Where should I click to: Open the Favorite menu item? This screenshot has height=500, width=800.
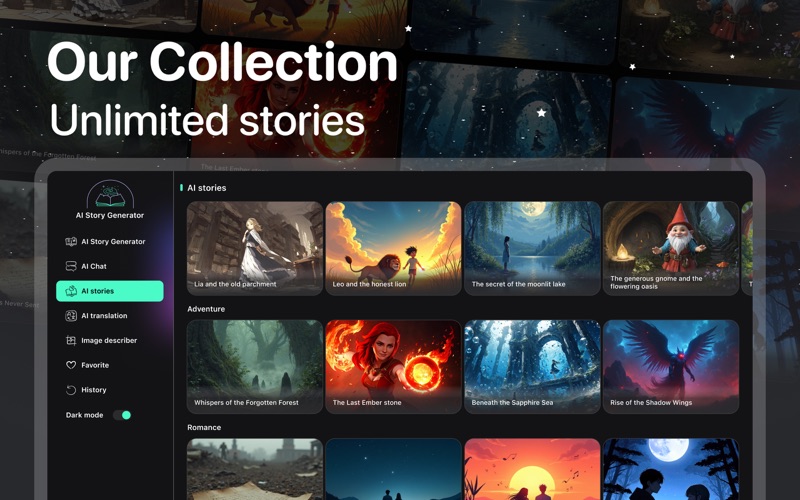(x=110, y=365)
